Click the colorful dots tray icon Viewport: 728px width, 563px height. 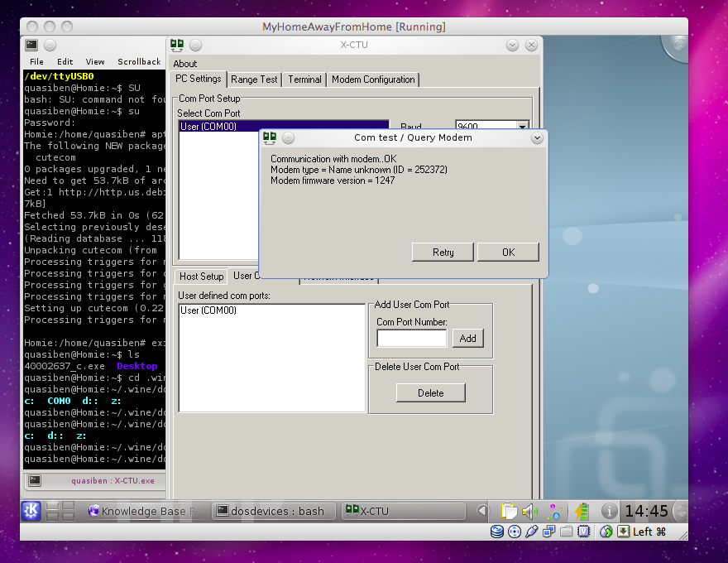554,512
